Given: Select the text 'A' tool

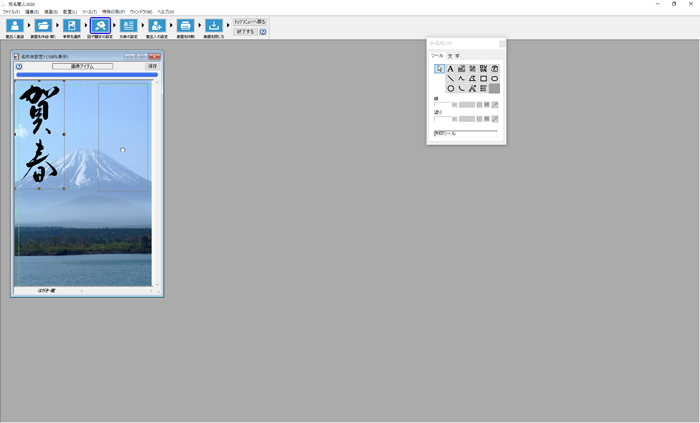Looking at the screenshot, I should [x=451, y=69].
